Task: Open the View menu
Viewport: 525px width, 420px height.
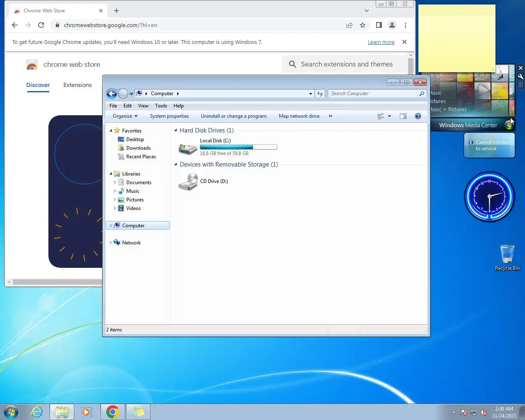Action: coord(143,106)
